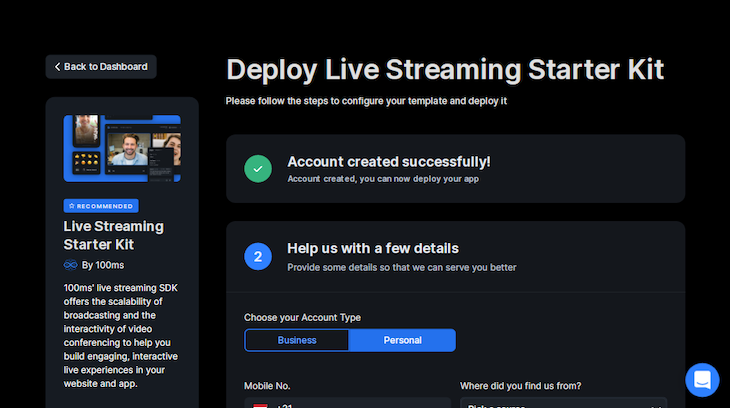This screenshot has height=408, width=730.
Task: Open the chat support widget
Action: point(702,380)
